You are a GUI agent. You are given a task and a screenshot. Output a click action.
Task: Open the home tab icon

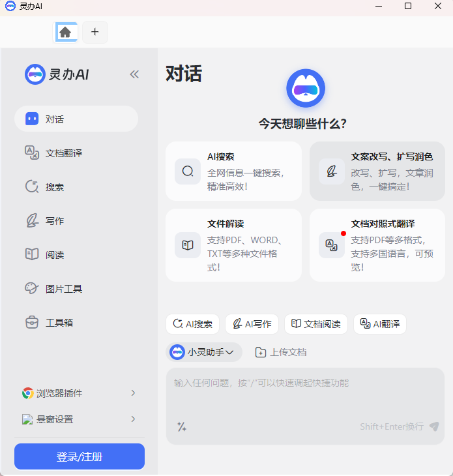click(x=66, y=32)
